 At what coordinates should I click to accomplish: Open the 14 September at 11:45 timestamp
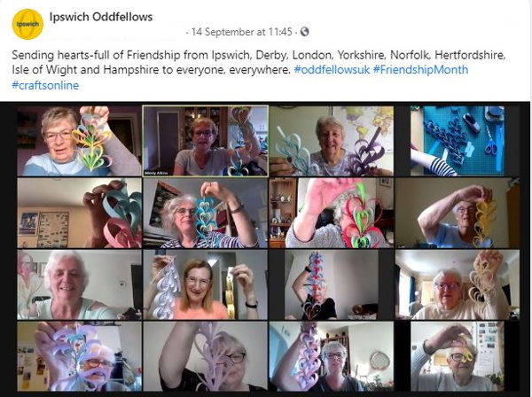click(241, 32)
